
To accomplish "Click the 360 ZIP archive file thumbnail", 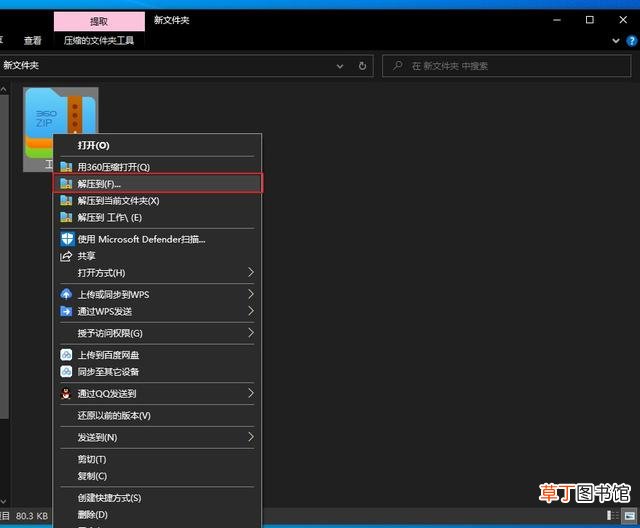I will (x=60, y=112).
